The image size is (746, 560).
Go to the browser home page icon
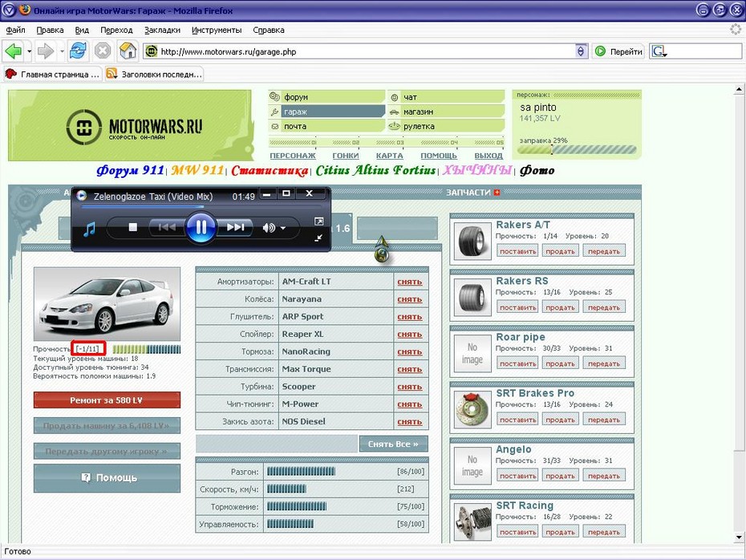[128, 51]
